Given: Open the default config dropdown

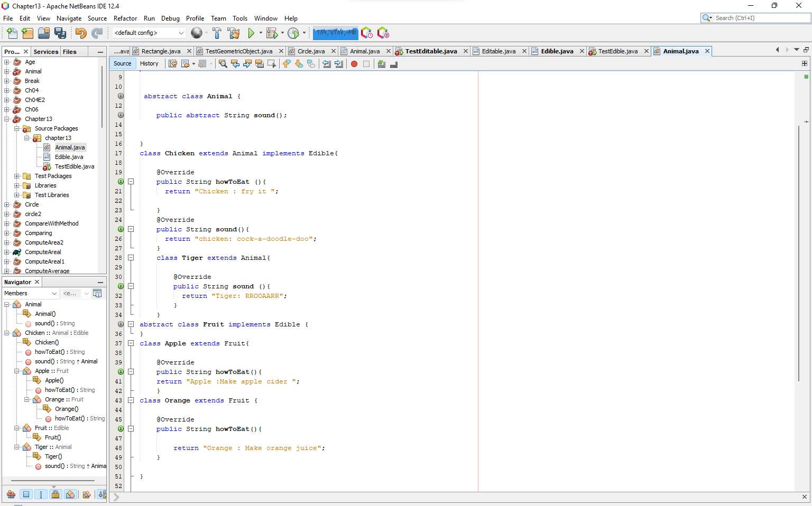Looking at the screenshot, I should [148, 33].
